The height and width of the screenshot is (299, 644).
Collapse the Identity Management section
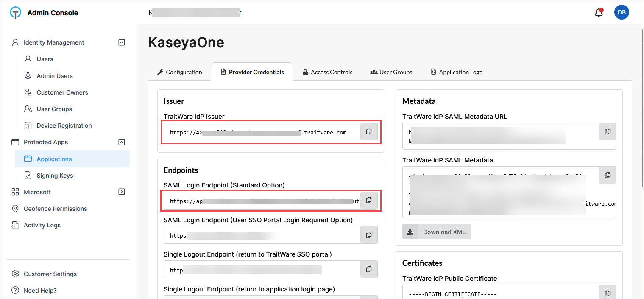click(122, 42)
